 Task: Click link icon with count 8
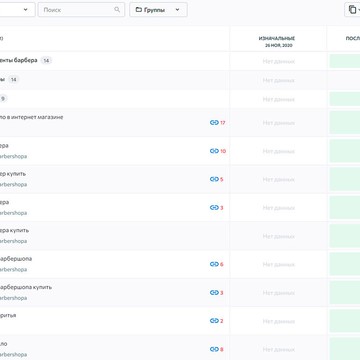214,349
